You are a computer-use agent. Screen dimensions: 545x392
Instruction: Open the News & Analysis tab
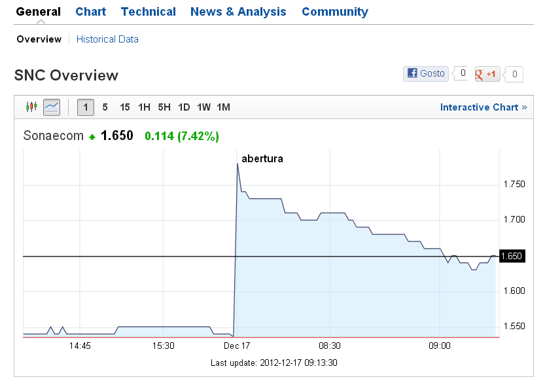[238, 12]
